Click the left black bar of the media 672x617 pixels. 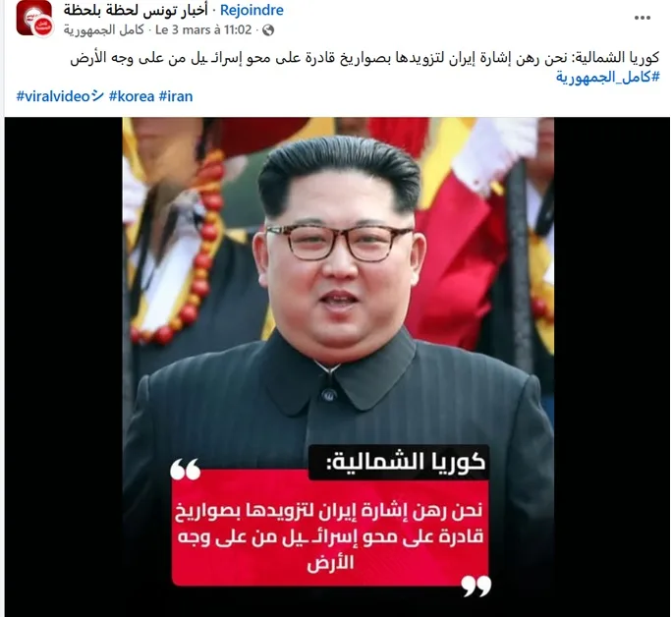pyautogui.click(x=64, y=367)
